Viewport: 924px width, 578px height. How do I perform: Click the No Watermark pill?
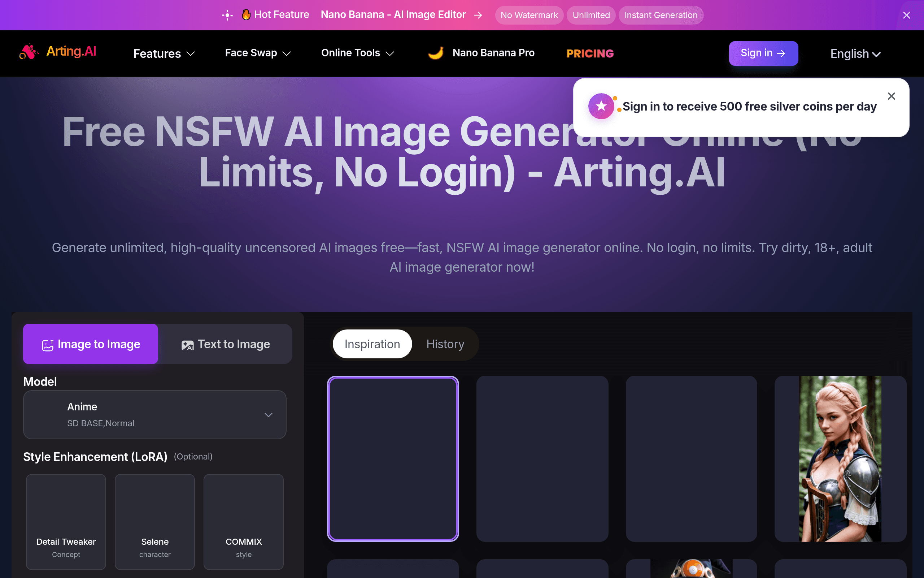coord(529,15)
